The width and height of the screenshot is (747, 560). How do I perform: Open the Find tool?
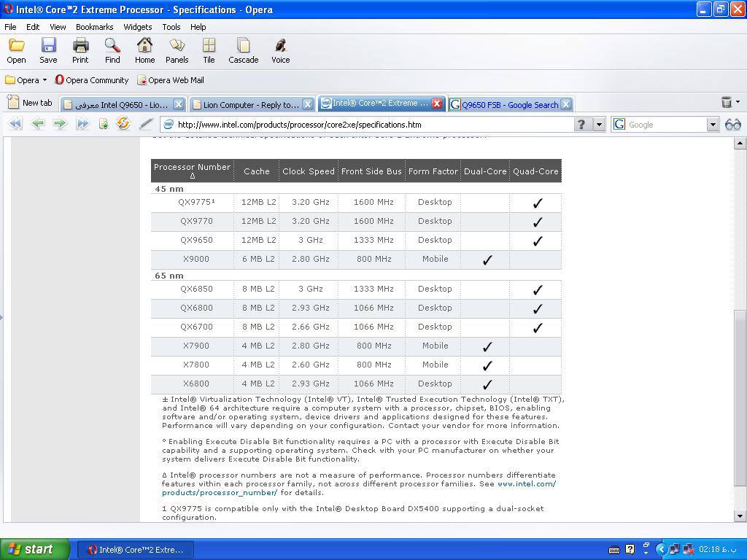click(x=112, y=51)
